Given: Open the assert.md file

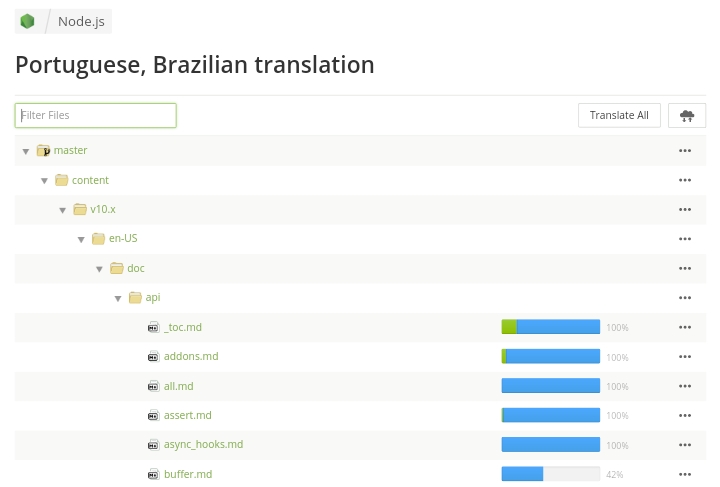Looking at the screenshot, I should tap(187, 415).
